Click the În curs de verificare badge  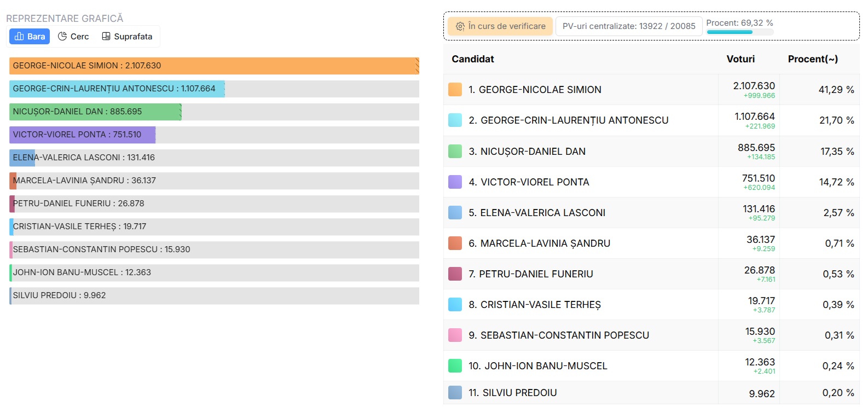click(x=500, y=26)
